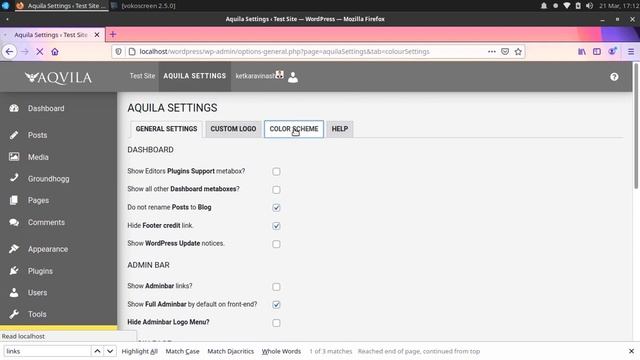Enable Show Editors Plugins Support metabox
This screenshot has height=360, width=640.
click(276, 171)
